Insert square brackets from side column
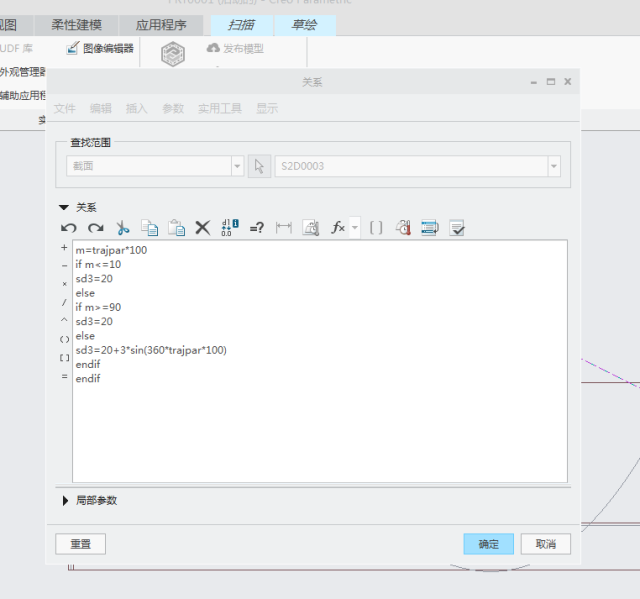 point(64,358)
